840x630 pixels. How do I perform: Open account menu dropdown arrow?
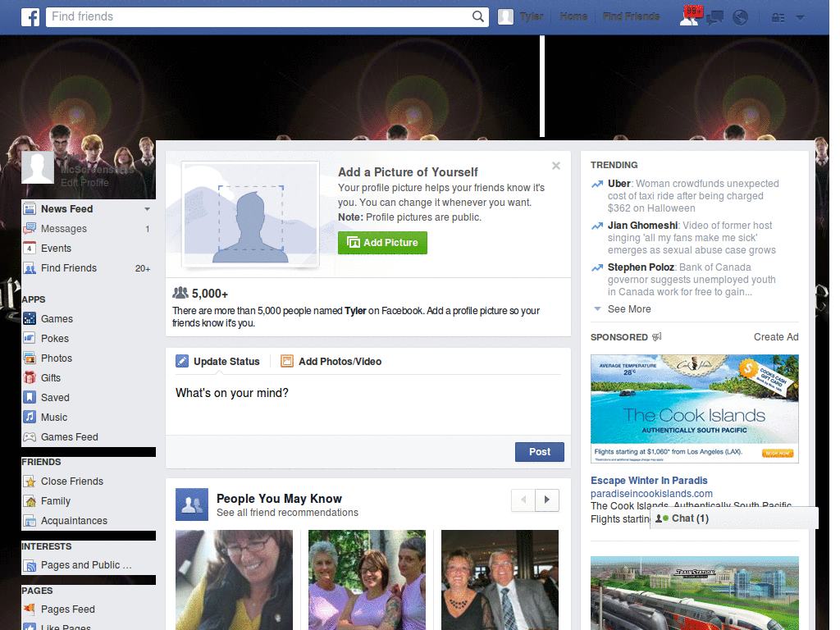[x=801, y=18]
